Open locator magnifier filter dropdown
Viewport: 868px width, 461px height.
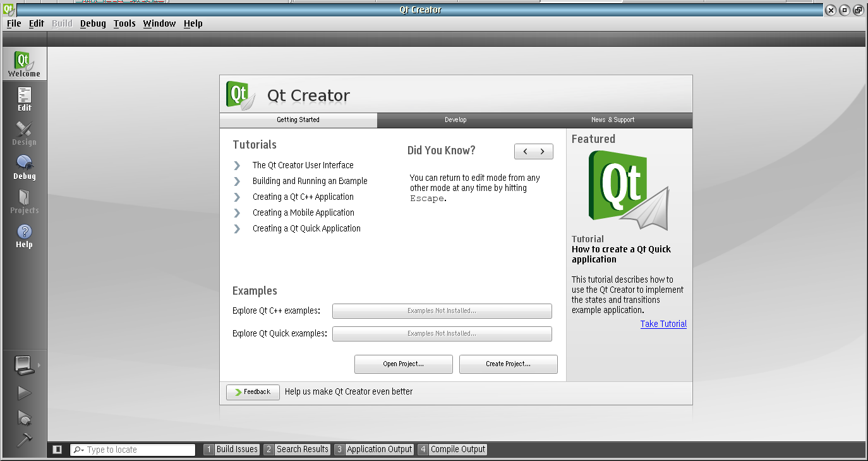click(79, 450)
